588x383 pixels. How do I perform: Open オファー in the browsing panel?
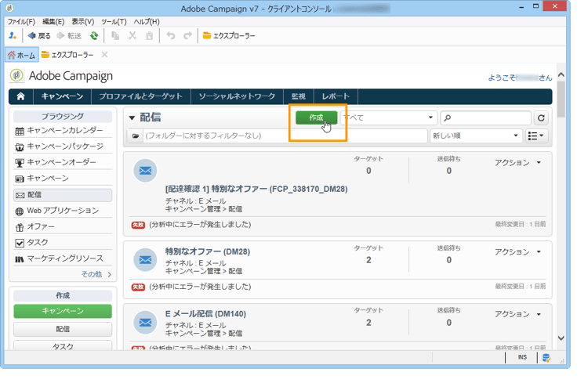click(63, 226)
